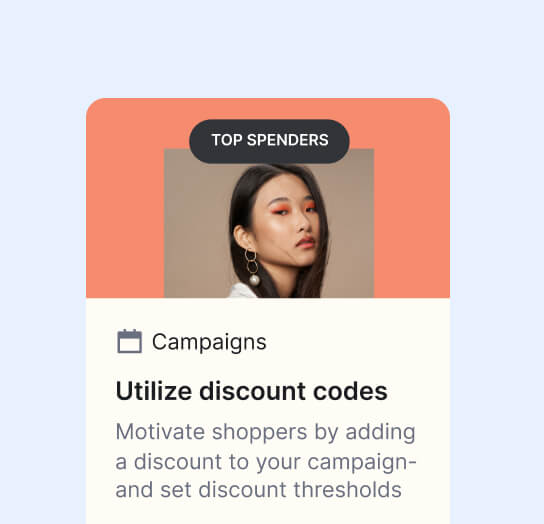Click the word codes in the heading
Image resolution: width=544 pixels, height=524 pixels.
coord(350,391)
